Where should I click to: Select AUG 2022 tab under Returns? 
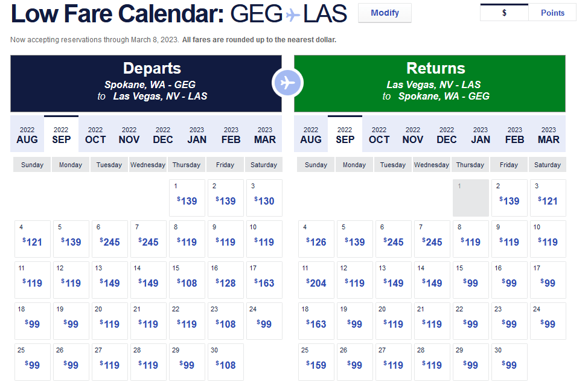coord(311,135)
